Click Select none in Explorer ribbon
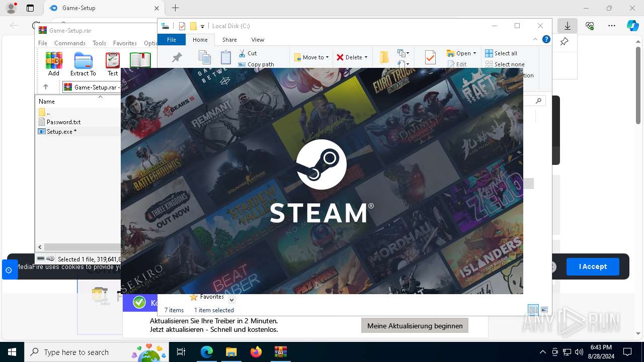Viewport: 644px width, 362px height. point(505,64)
